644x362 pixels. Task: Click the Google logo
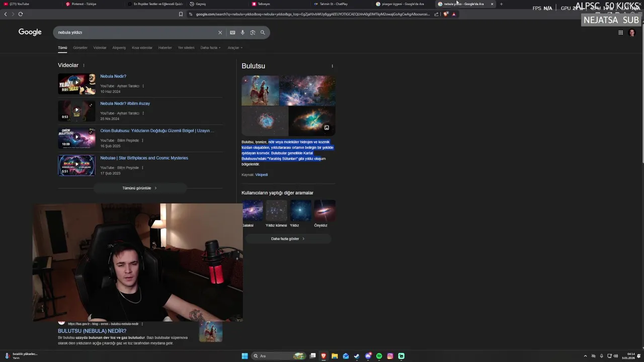pos(30,32)
